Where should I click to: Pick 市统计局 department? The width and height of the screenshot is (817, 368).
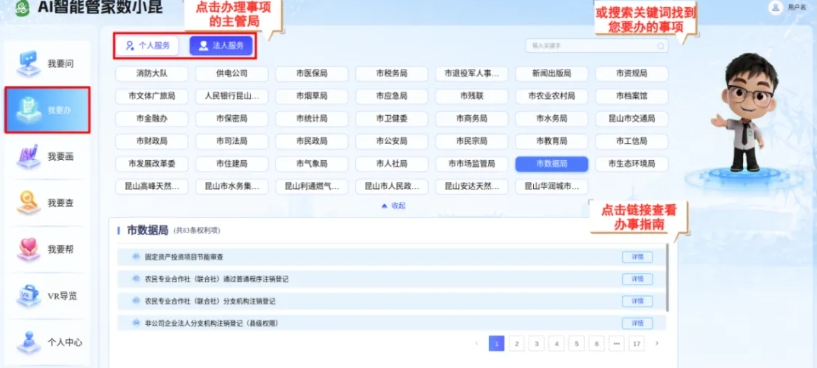(312, 119)
